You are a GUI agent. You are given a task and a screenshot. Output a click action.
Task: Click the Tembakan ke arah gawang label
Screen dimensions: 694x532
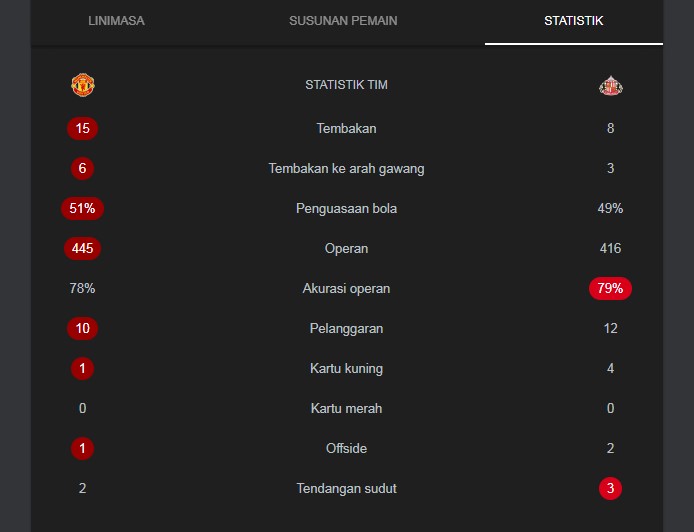coord(346,168)
